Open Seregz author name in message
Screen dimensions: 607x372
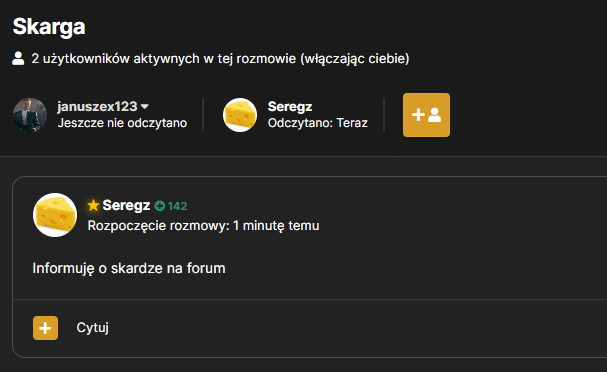(x=126, y=205)
